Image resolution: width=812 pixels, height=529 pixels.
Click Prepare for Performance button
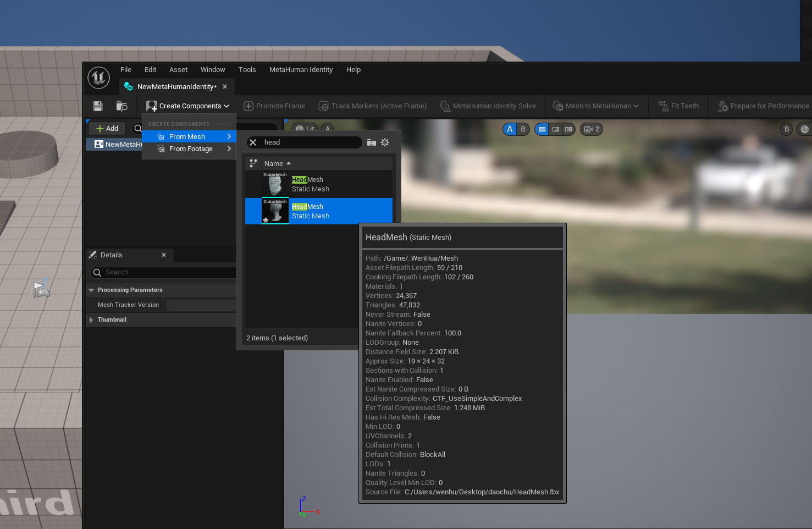click(763, 106)
